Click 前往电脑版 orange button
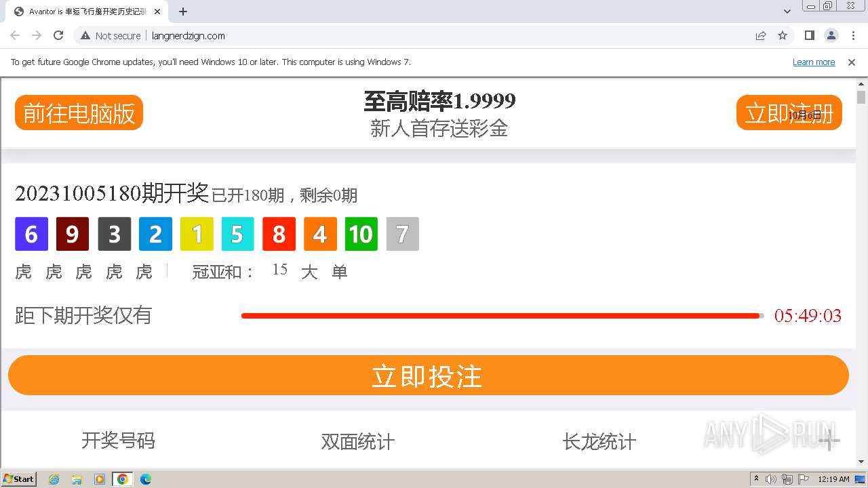Image resolution: width=868 pixels, height=488 pixels. coord(79,113)
